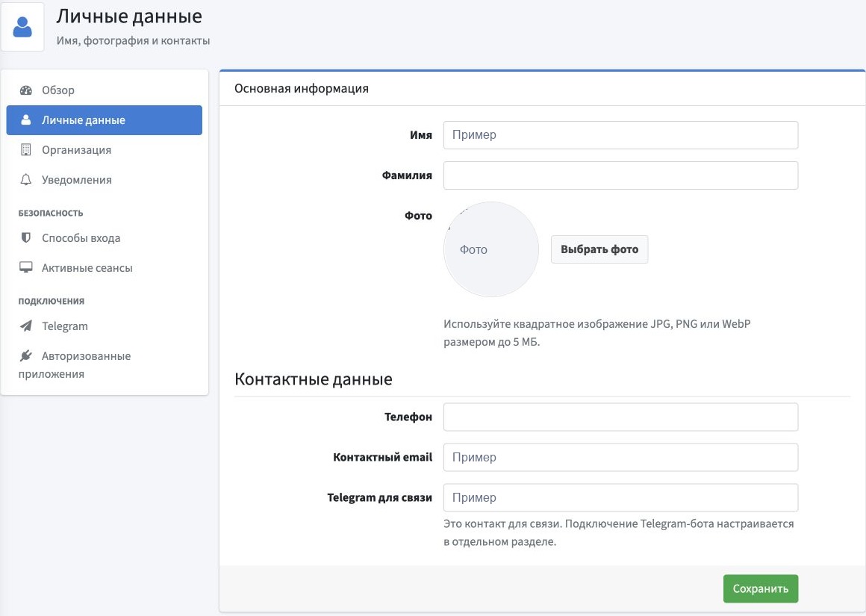Click the ПОДКЛЮЧЕНИЯ sidebar group label
The width and height of the screenshot is (866, 616).
click(52, 301)
